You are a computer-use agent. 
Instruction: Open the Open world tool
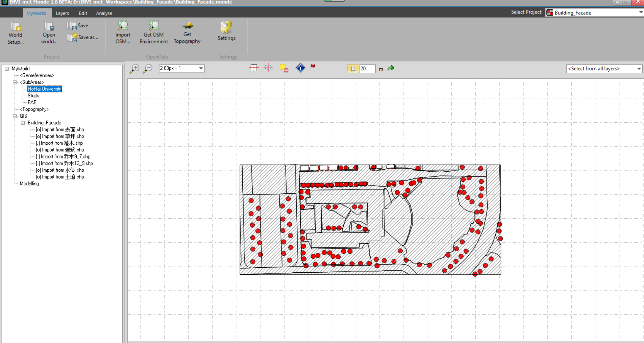(x=48, y=32)
